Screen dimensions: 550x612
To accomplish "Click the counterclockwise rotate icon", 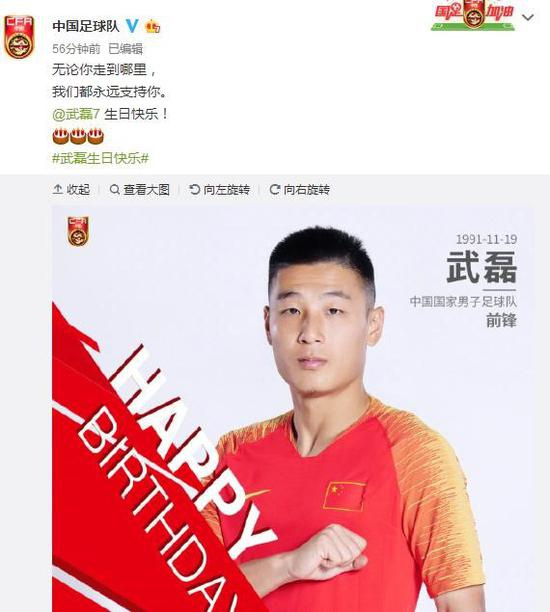I will [194, 190].
